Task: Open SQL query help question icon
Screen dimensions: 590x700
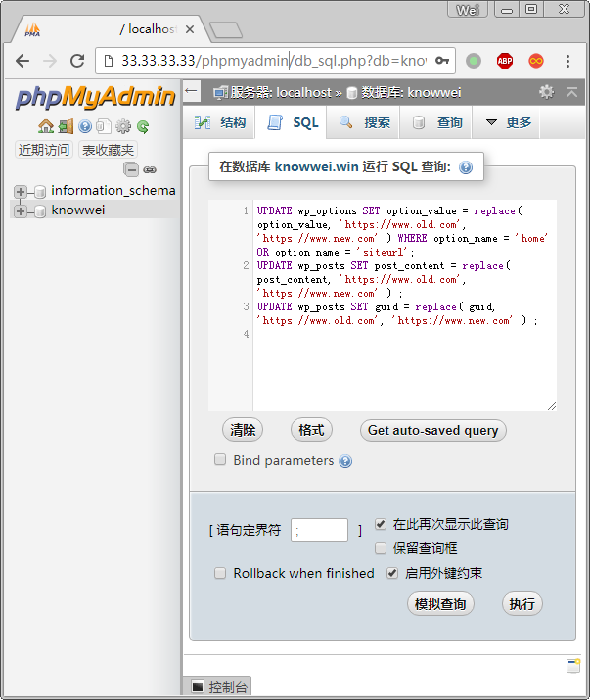Action: coord(466,167)
